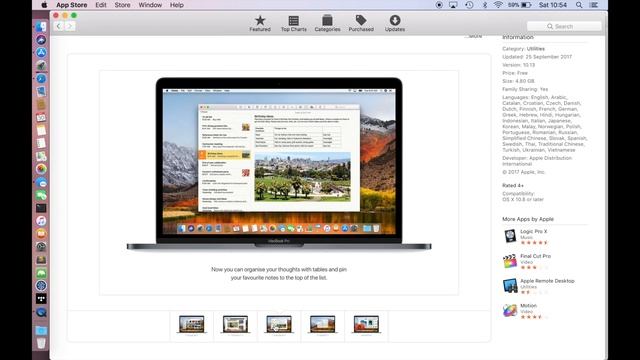Click the battery status indicator
Screen dimensions: 640x360
520,5
